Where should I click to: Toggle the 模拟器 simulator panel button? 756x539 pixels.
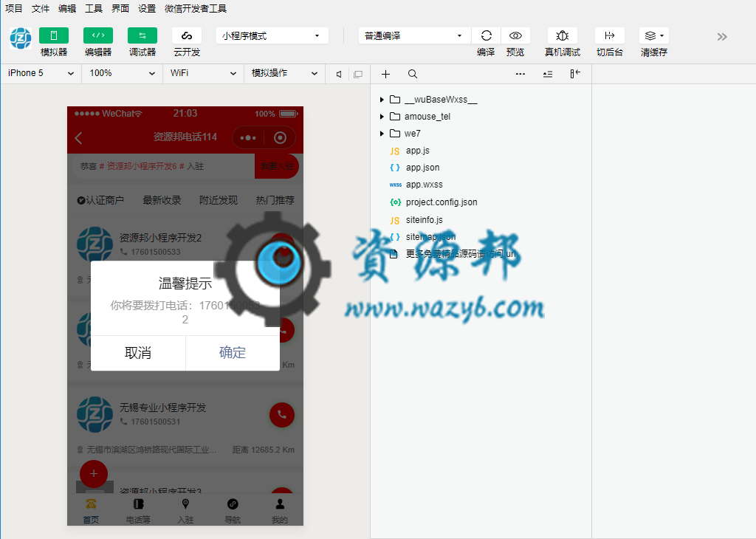pos(53,35)
